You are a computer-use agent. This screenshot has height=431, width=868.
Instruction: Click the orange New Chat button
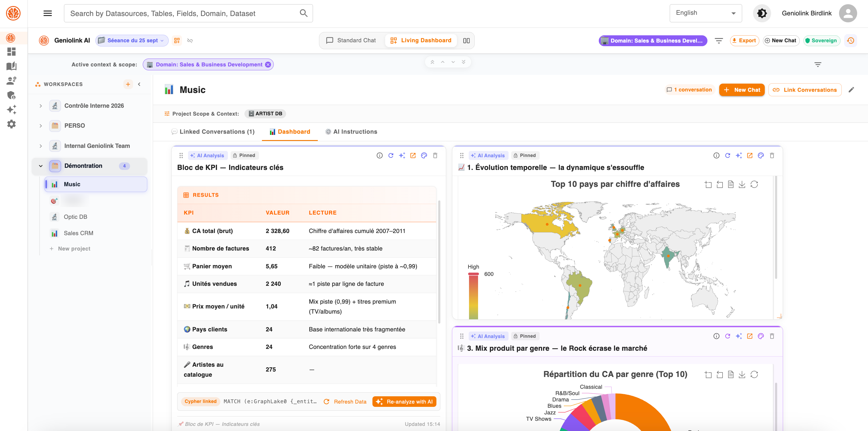(742, 90)
